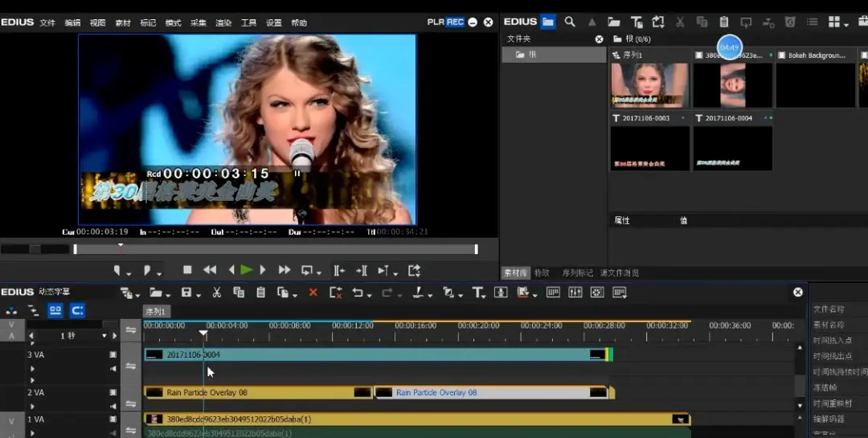Click the Create Title T icon in timeline toolbar

point(477,293)
